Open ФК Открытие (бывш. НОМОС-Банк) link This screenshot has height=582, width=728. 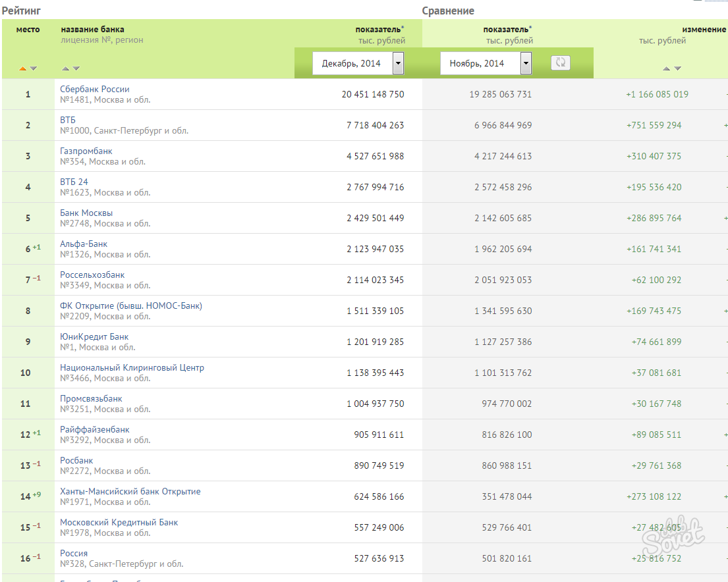point(131,306)
